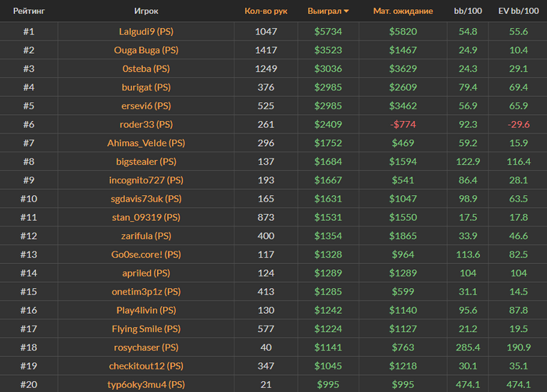Select rank #18 rosychaser row cell
Image resolution: width=547 pixels, height=392 pixels.
coord(28,347)
